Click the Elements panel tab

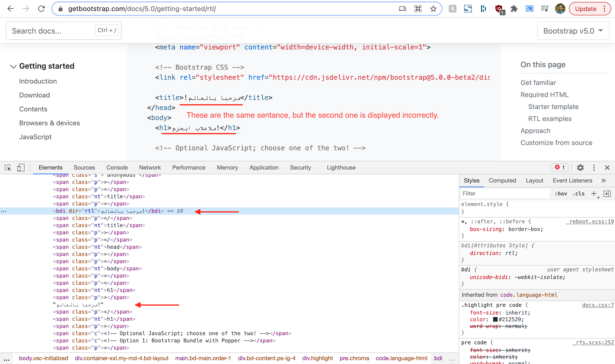(x=50, y=167)
